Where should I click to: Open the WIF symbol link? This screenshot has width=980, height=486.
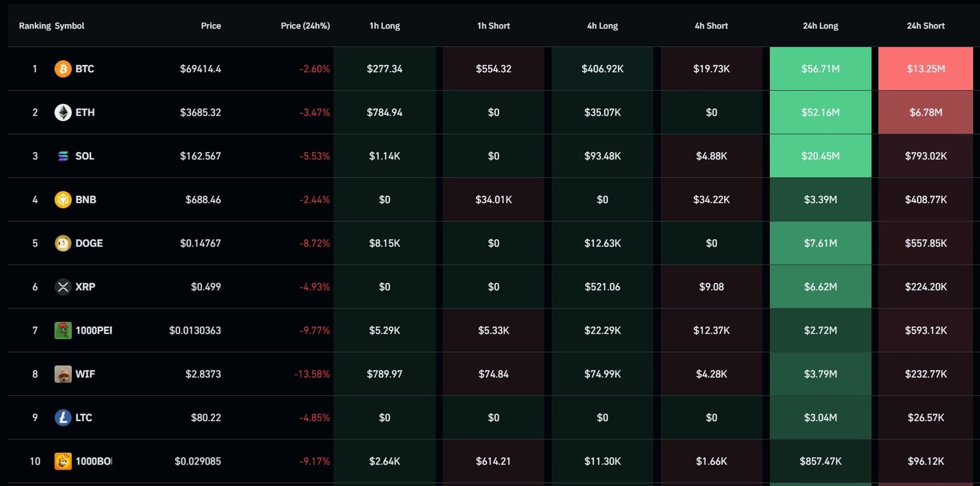click(85, 374)
